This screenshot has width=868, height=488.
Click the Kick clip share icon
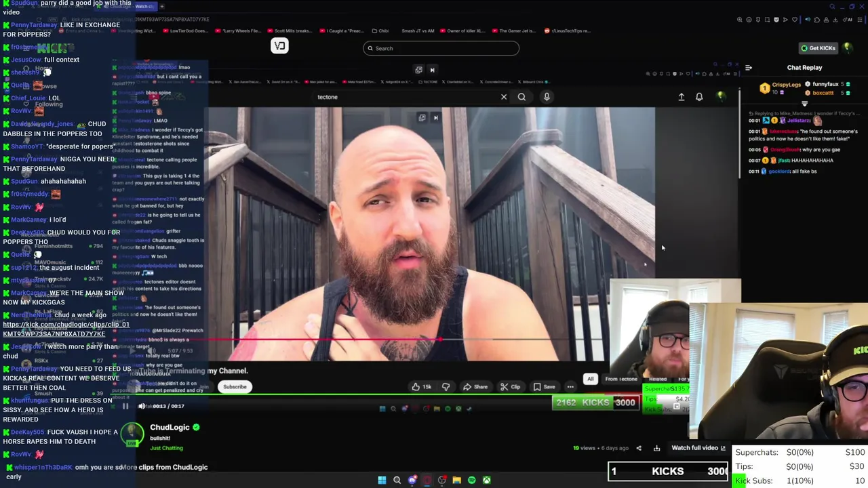coord(638,448)
